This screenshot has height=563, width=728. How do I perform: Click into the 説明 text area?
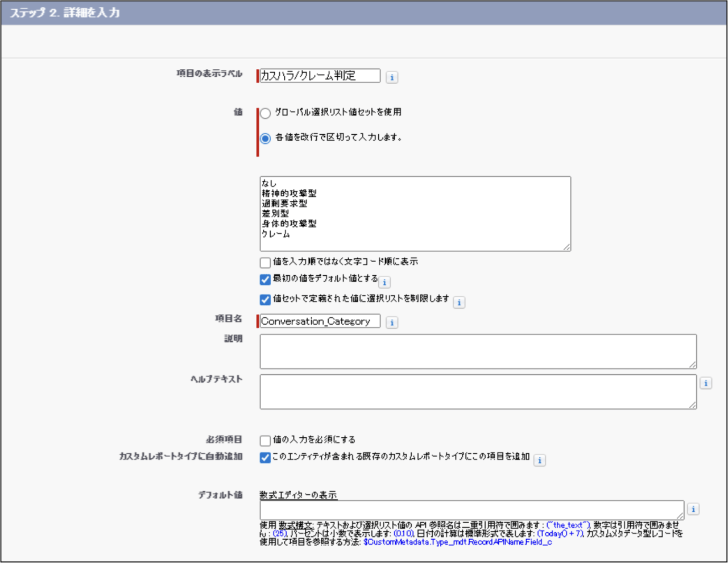(478, 351)
